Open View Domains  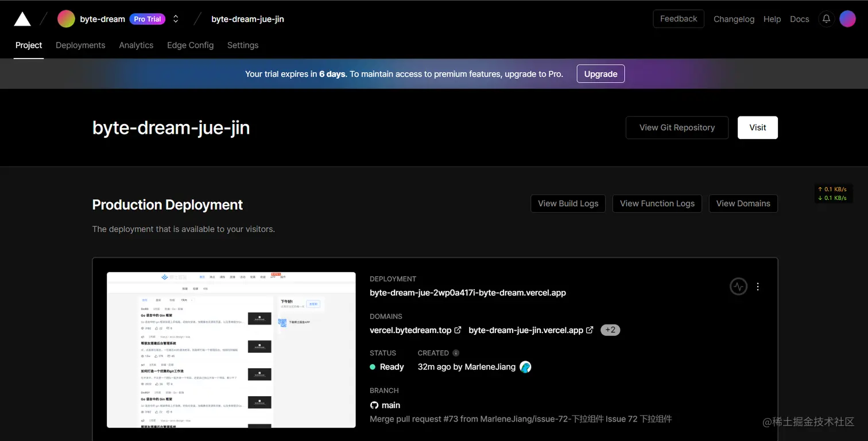coord(743,203)
